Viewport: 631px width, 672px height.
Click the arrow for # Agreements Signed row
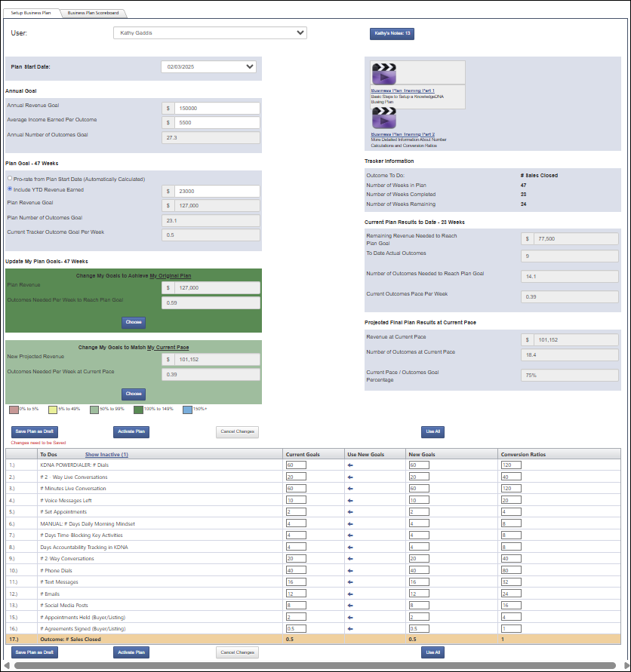pos(350,628)
